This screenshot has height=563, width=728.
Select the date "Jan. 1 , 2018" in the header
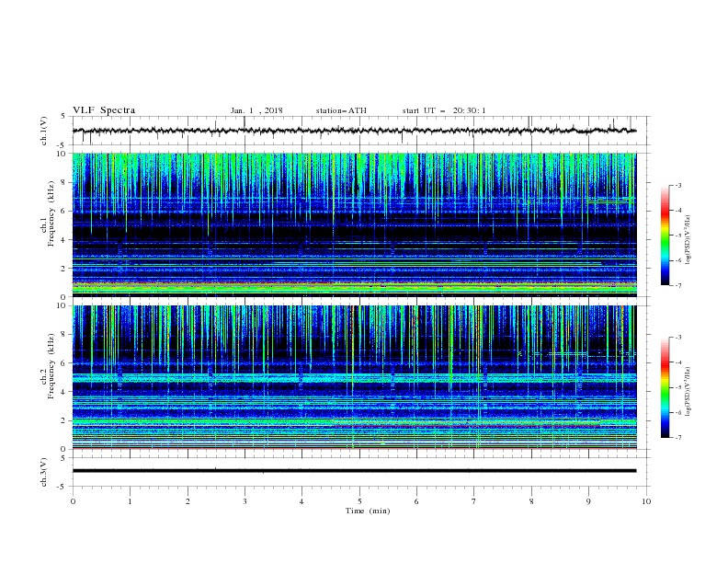pyautogui.click(x=256, y=110)
